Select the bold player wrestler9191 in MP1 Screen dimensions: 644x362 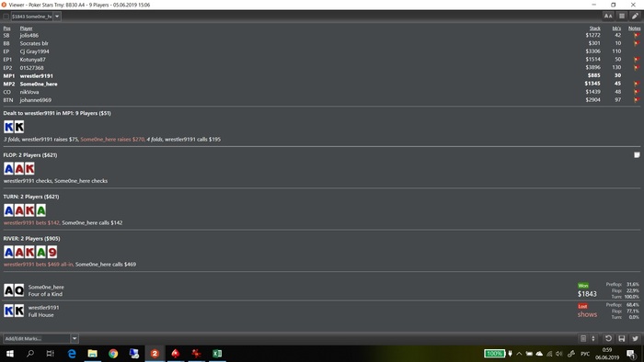pyautogui.click(x=322, y=75)
